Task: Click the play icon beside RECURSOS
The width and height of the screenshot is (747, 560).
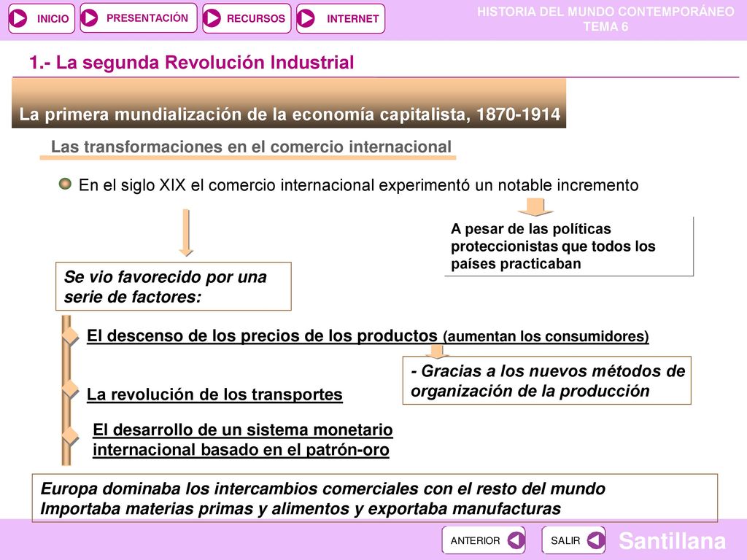Action: [x=212, y=18]
